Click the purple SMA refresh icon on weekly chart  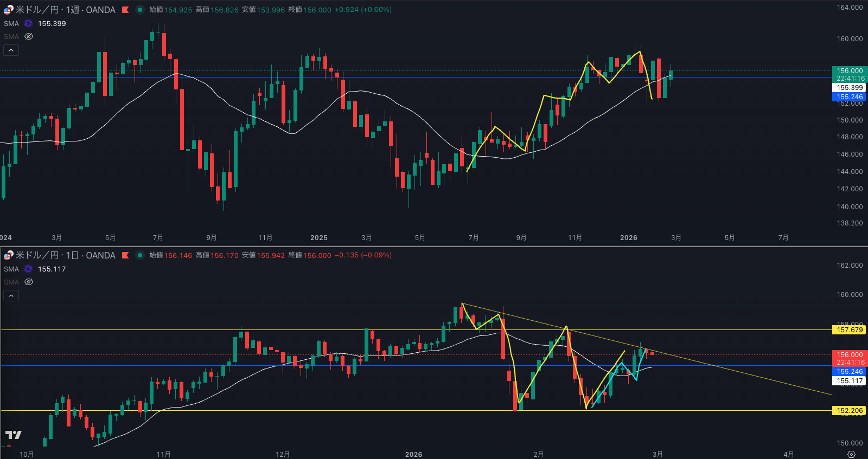coord(28,23)
